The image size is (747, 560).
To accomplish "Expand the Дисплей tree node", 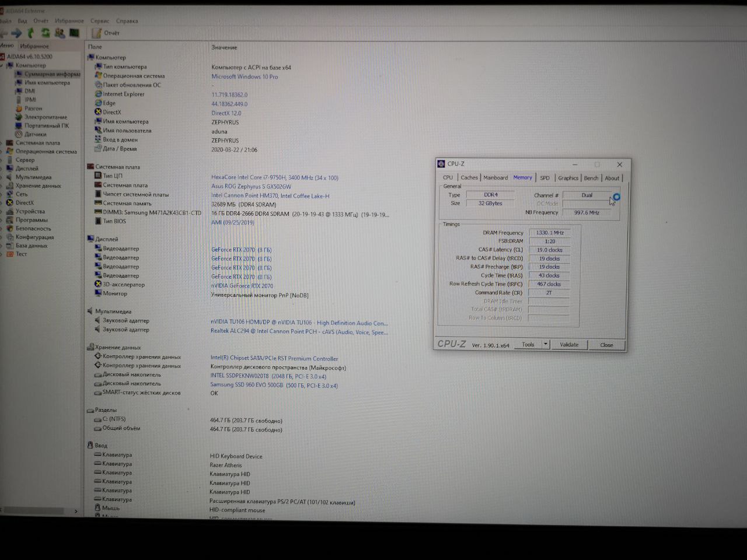I will [x=2, y=169].
